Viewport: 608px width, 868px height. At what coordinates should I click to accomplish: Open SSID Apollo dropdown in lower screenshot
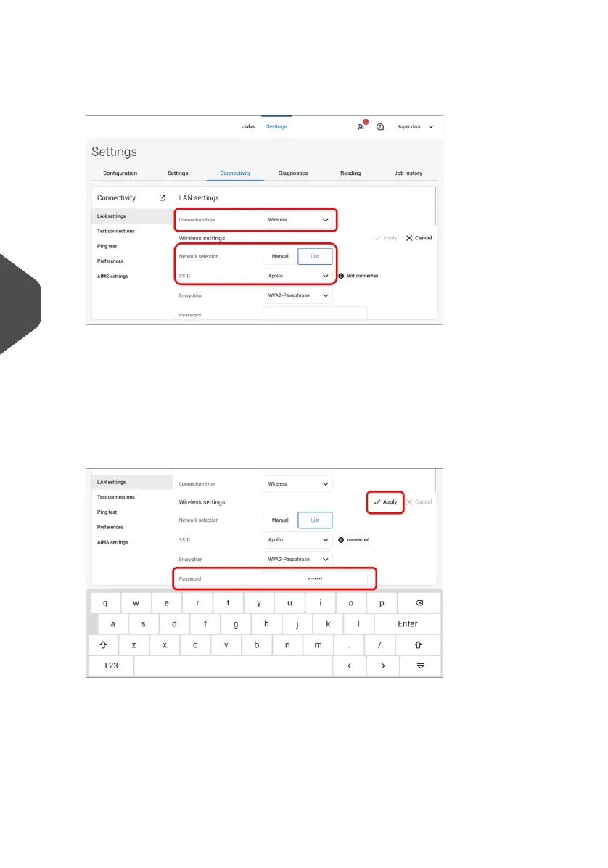click(x=297, y=540)
